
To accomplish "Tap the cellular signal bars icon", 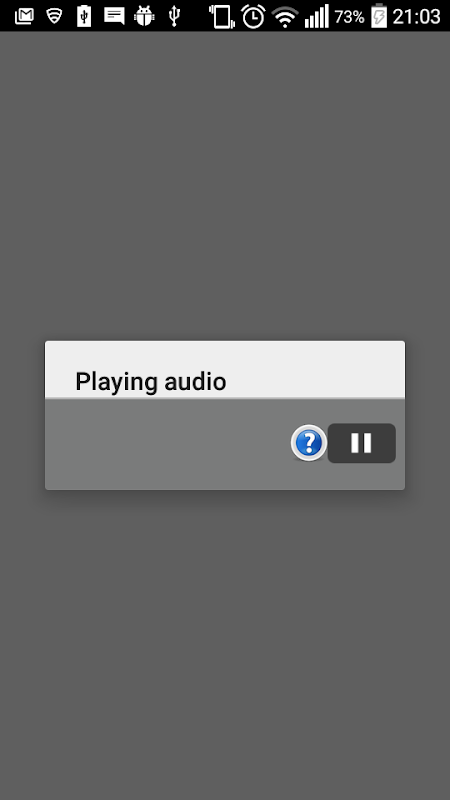I will pyautogui.click(x=317, y=17).
